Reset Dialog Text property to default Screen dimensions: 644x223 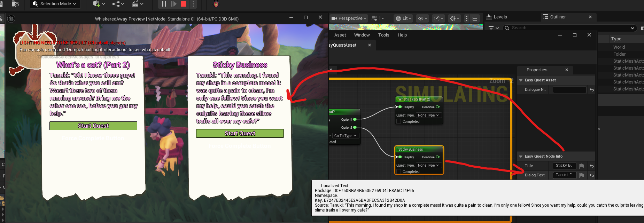(x=592, y=175)
